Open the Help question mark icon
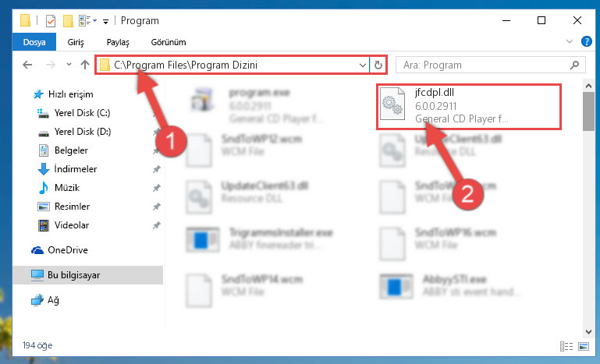The height and width of the screenshot is (364, 600). tap(586, 41)
